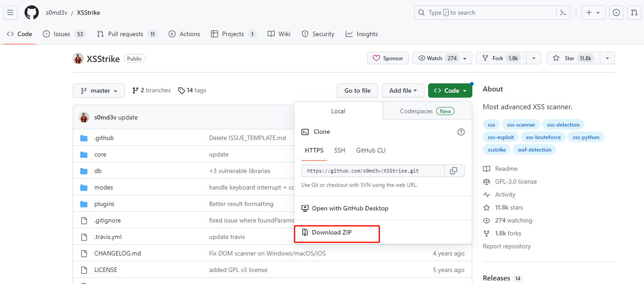644x284 pixels.
Task: Click the eye icon beside 274 watching
Action: (x=487, y=221)
